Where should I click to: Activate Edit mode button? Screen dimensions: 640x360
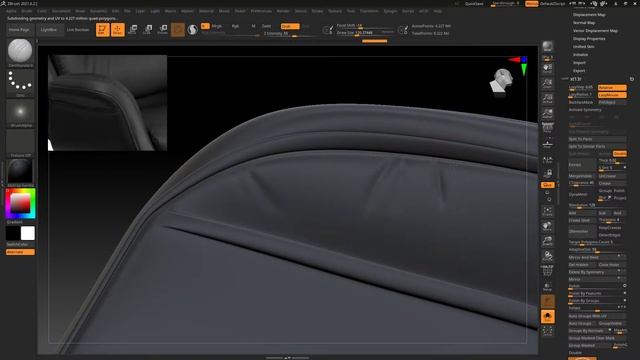pos(103,30)
